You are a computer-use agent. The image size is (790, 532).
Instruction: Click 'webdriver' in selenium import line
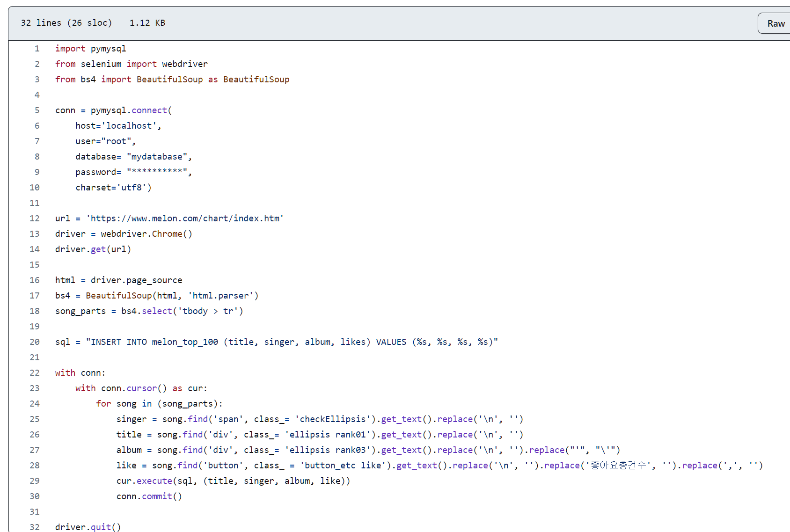185,64
